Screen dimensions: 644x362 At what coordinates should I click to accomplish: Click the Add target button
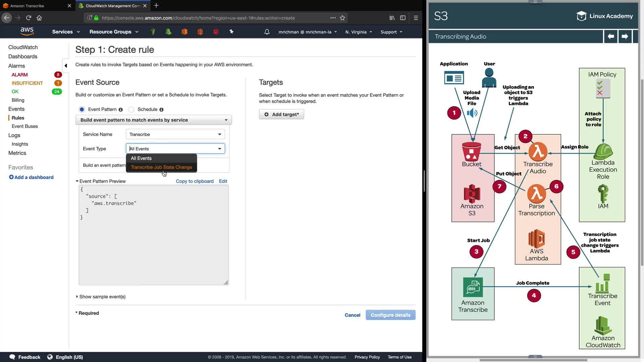pyautogui.click(x=281, y=114)
